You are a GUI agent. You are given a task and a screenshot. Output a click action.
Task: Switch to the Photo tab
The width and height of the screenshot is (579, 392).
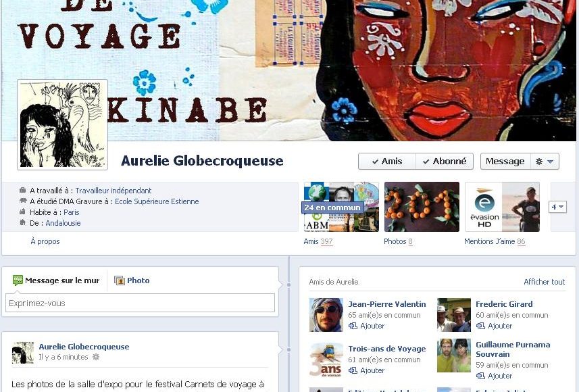[x=132, y=280]
